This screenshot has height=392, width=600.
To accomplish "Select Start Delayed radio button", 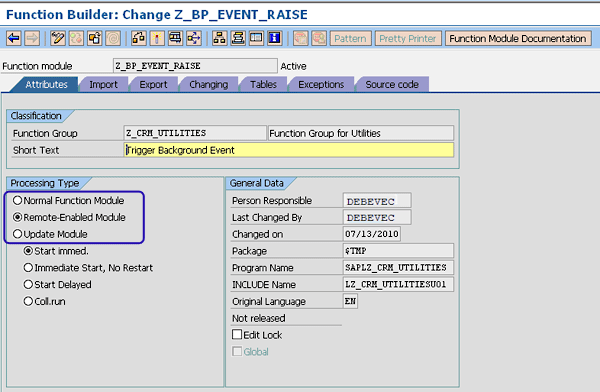I will [28, 284].
